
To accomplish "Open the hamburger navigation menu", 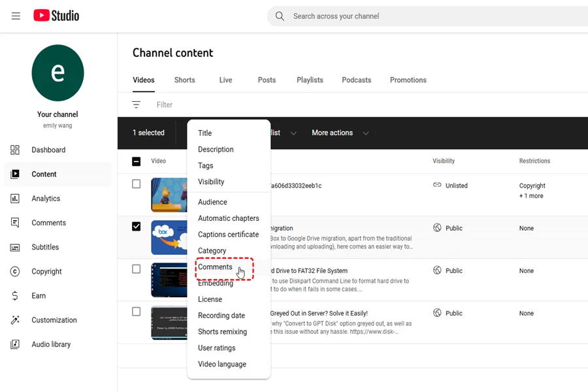I will pos(16,16).
